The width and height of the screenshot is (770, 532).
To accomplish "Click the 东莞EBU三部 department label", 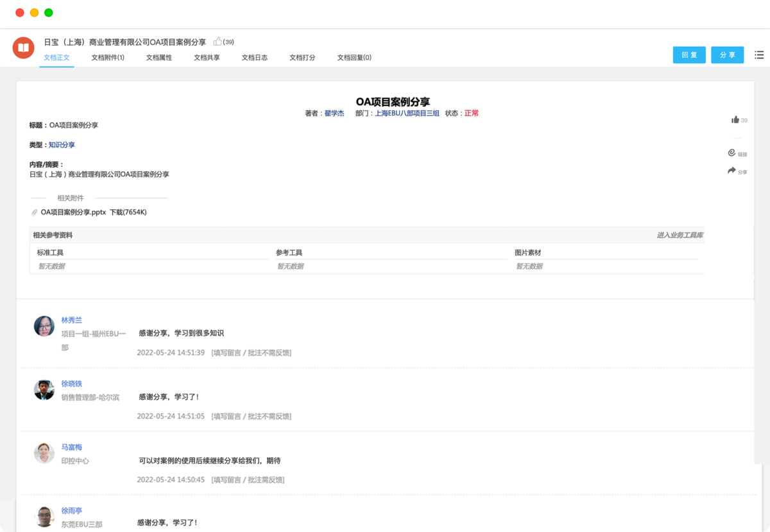I will tap(81, 524).
